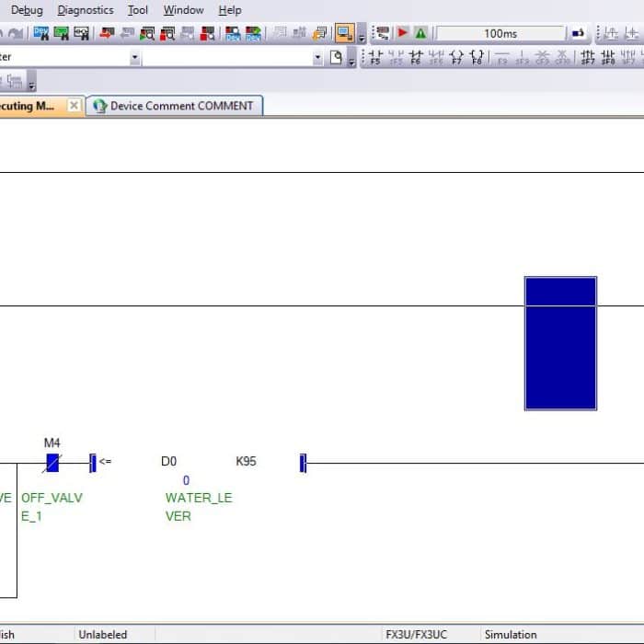Open the second empty combo box dropdown
644x644 pixels.
(x=317, y=57)
